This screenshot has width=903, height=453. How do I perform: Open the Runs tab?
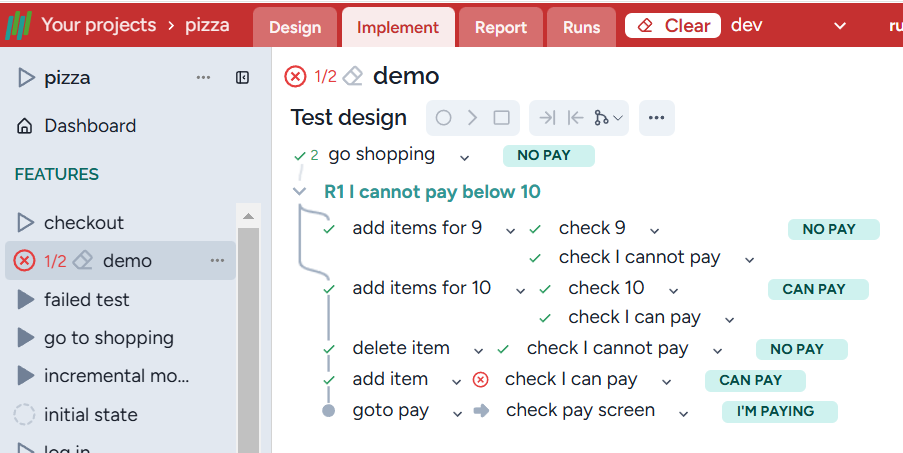click(x=581, y=27)
